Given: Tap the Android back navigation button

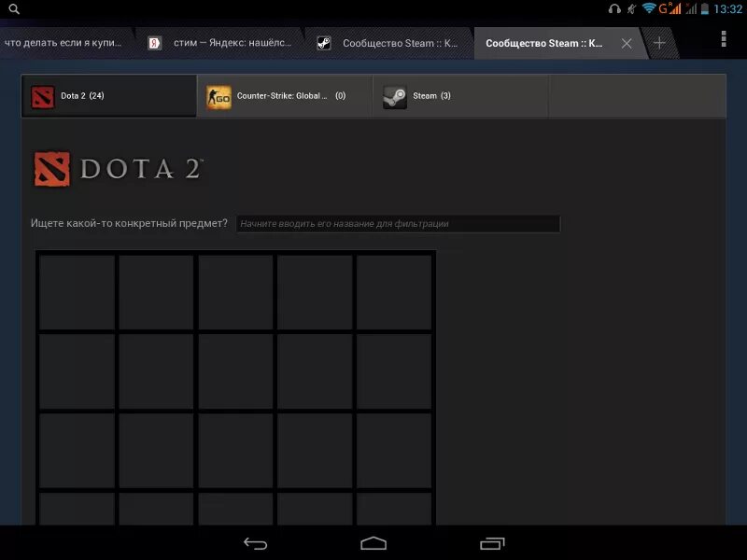Looking at the screenshot, I should (x=255, y=543).
